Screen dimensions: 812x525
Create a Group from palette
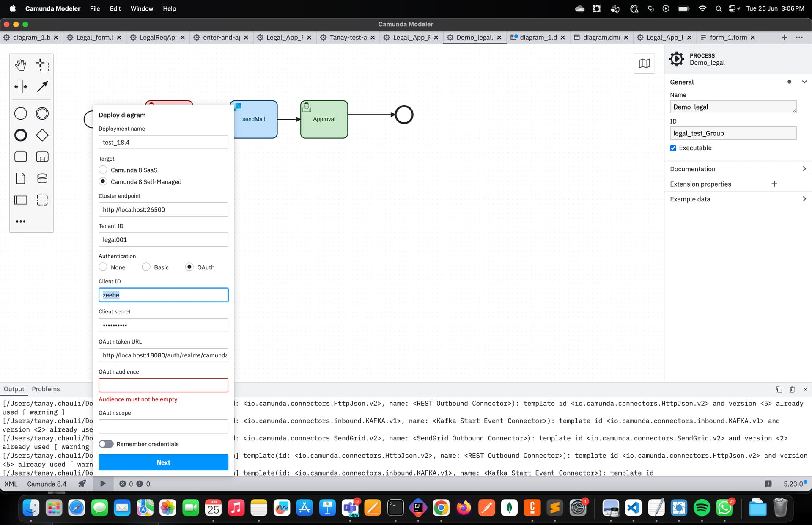(42, 200)
